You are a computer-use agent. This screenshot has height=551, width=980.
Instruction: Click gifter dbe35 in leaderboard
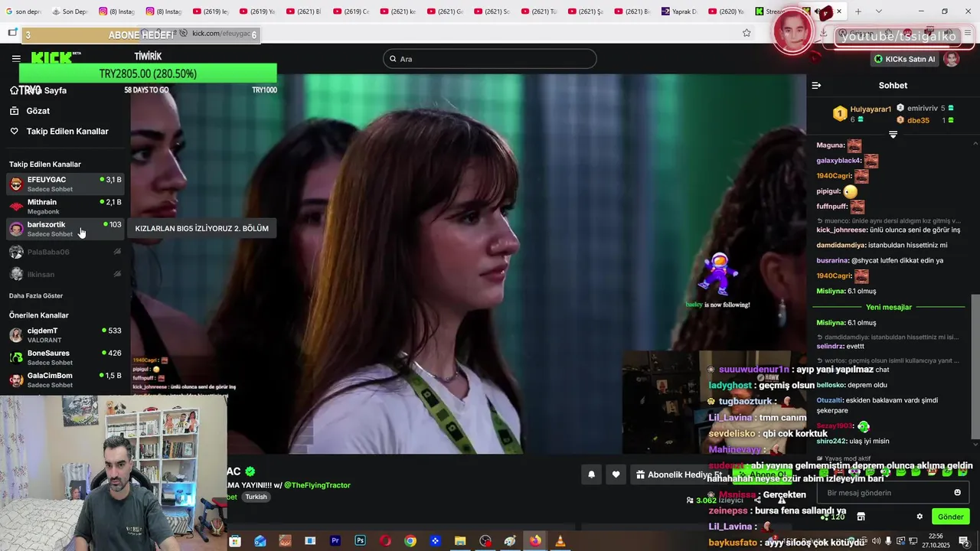(918, 120)
